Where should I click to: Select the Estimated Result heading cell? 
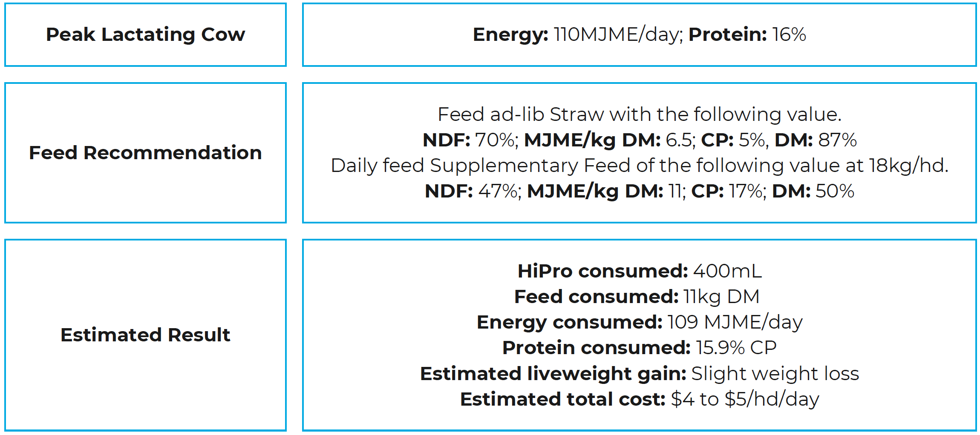145,335
